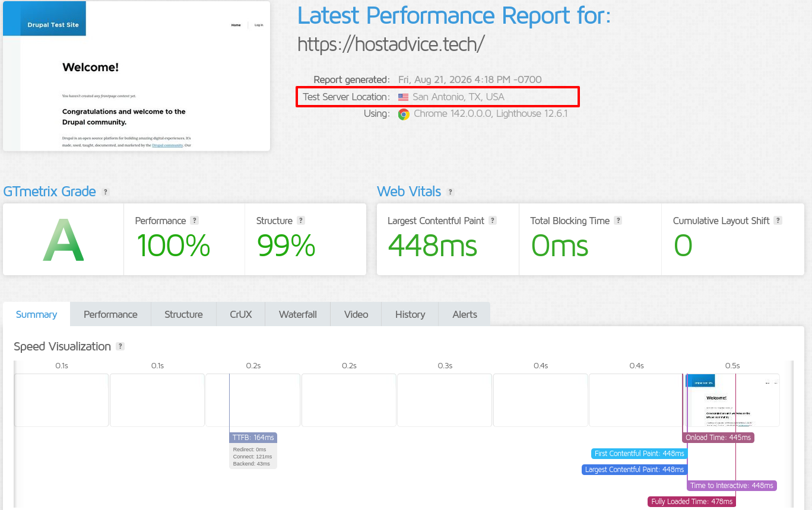Click the report generated date text

(470, 79)
